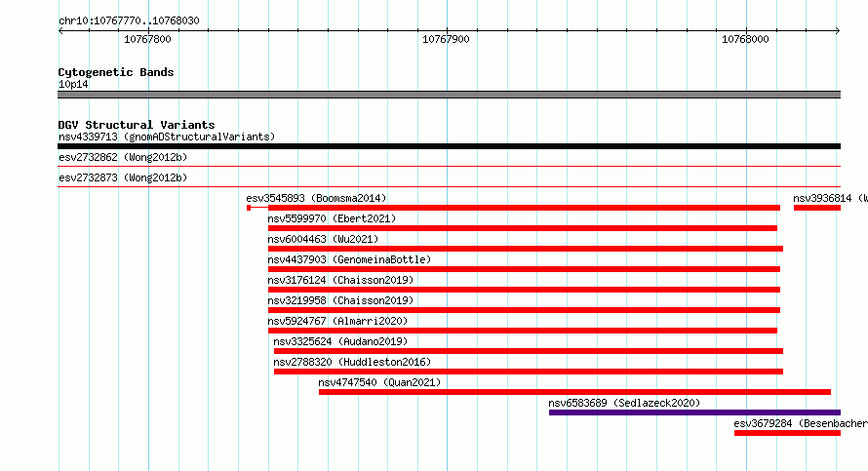
Task: Select the gray 10p14 cytogenetic band bar
Action: [449, 95]
